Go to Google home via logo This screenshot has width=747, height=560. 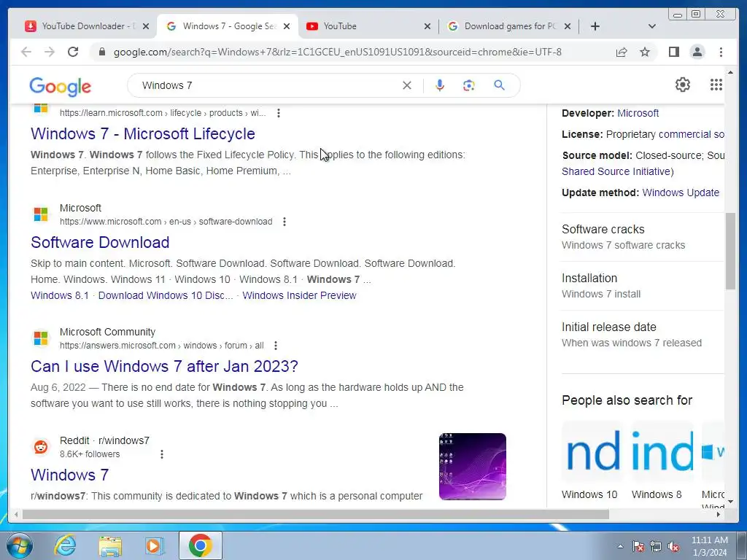point(60,87)
